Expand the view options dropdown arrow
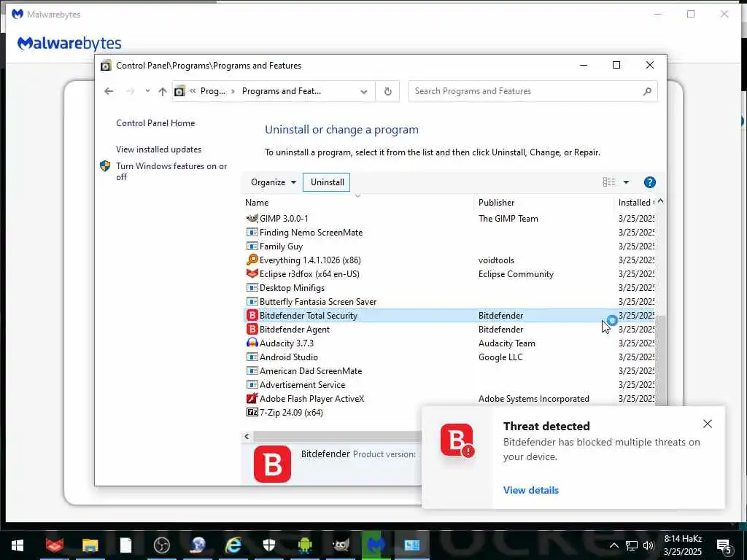 coord(626,182)
